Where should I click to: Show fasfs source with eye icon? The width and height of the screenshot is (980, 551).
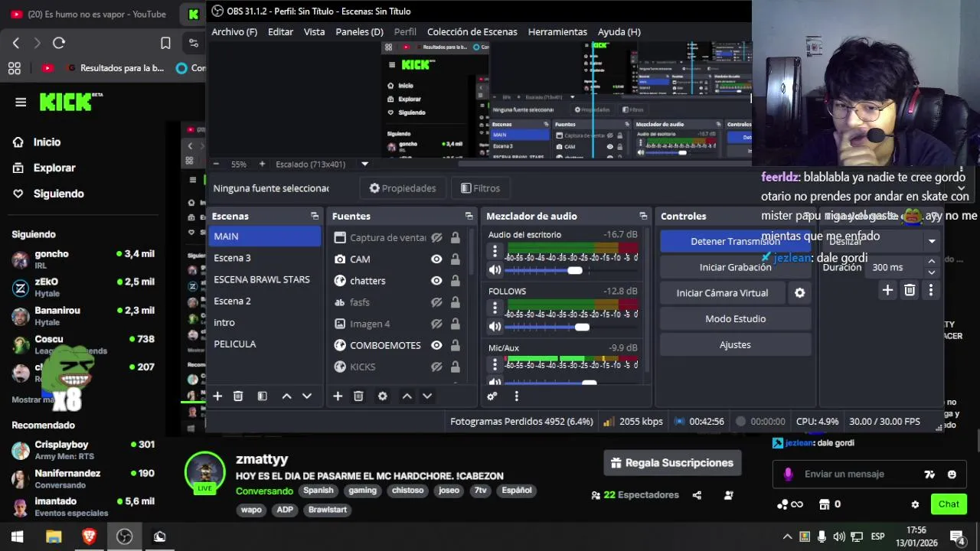pyautogui.click(x=436, y=302)
